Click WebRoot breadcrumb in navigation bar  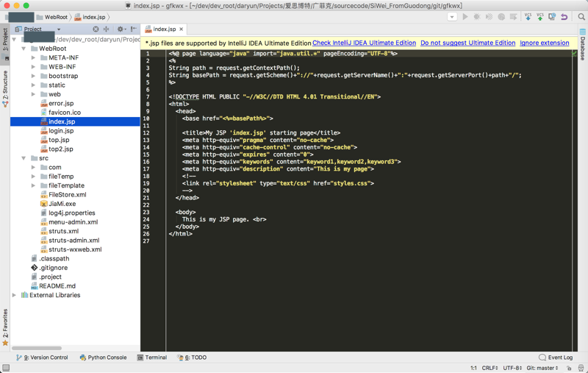(51, 17)
